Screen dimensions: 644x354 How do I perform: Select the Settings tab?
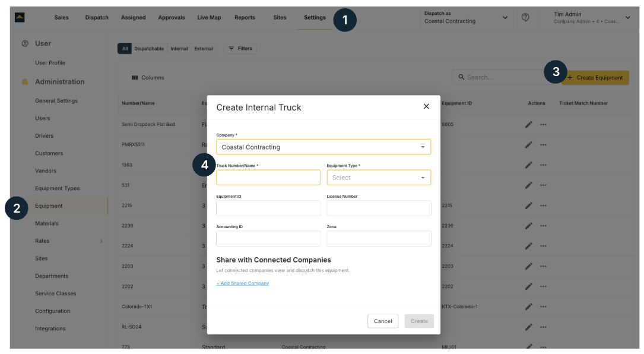(x=315, y=17)
